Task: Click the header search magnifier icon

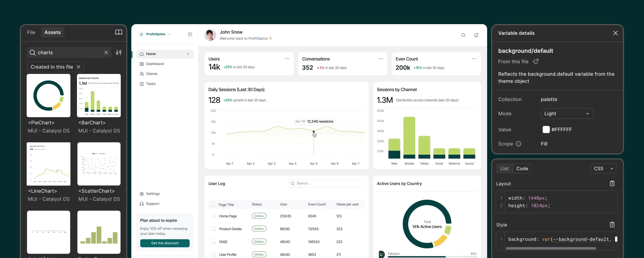Action: pos(463,35)
